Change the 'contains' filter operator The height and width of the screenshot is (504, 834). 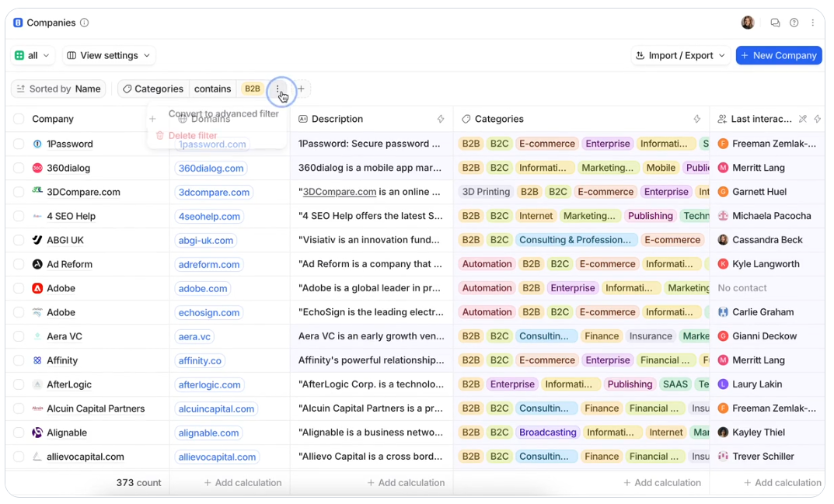coord(212,89)
